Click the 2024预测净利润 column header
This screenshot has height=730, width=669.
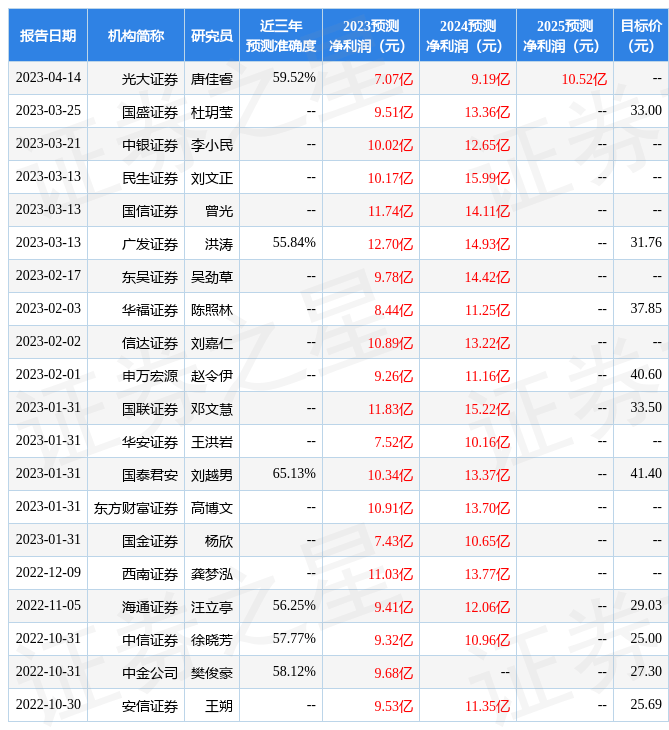[x=467, y=36]
